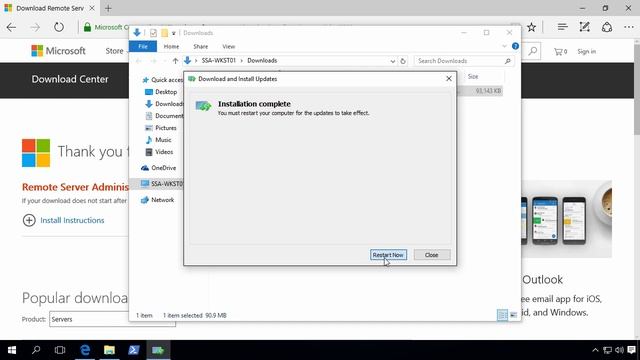Select Pictures in navigation pane
The height and width of the screenshot is (360, 640).
coord(161,128)
